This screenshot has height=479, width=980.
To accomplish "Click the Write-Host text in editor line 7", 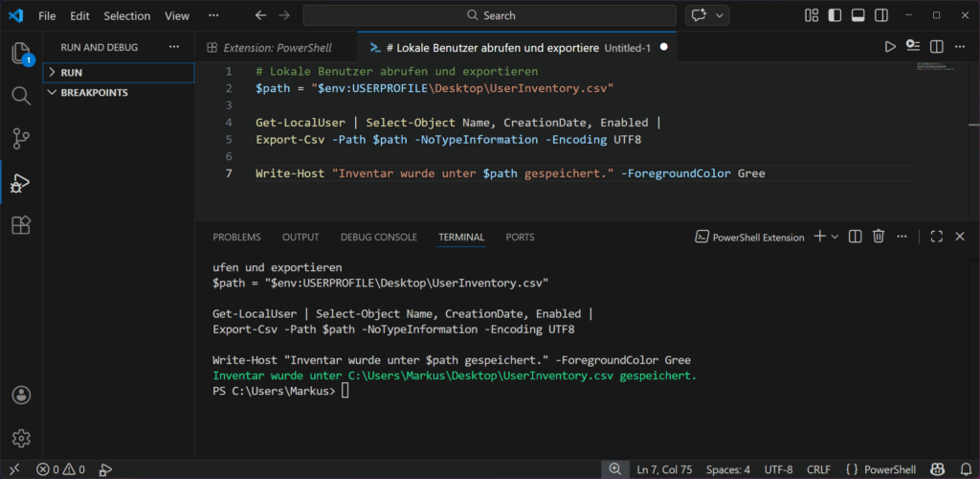I will (x=290, y=173).
